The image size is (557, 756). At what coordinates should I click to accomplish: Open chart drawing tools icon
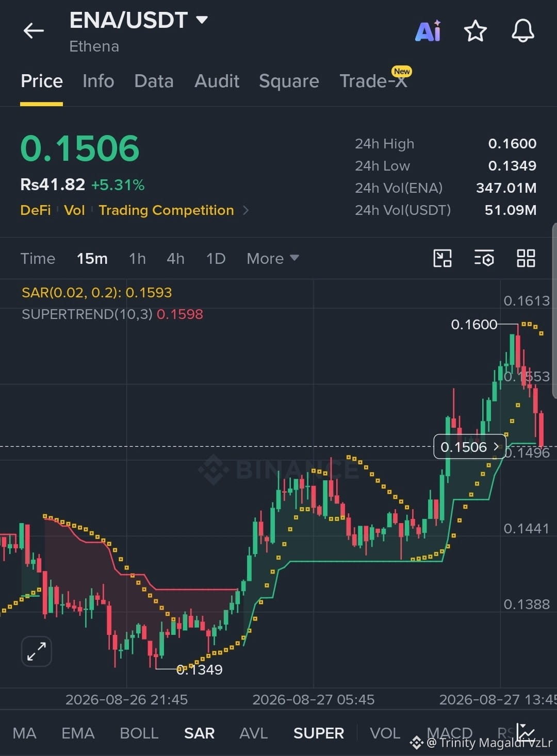pos(443,258)
